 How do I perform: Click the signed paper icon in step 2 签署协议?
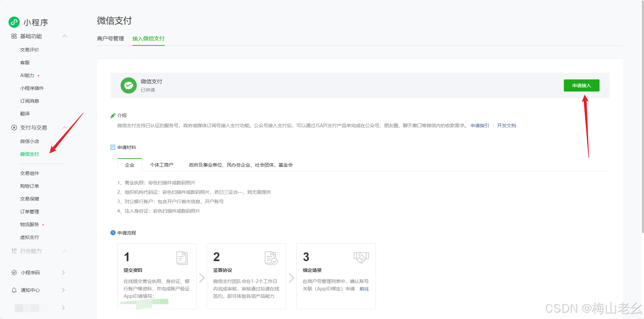pyautogui.click(x=271, y=258)
